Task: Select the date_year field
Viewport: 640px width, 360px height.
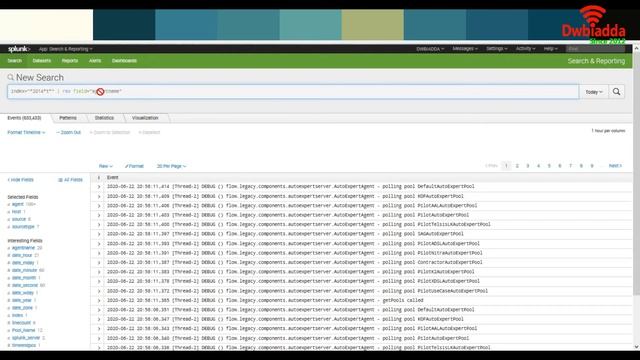Action: [22, 300]
